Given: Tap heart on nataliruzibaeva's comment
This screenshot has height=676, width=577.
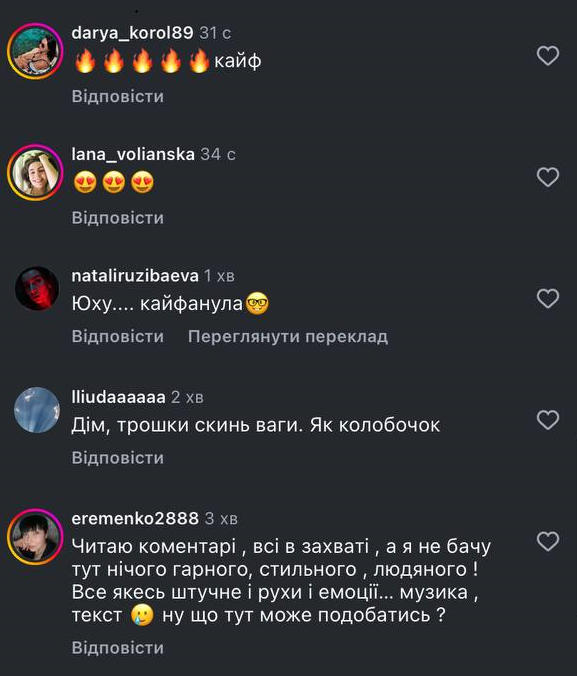Looking at the screenshot, I should click(x=548, y=298).
